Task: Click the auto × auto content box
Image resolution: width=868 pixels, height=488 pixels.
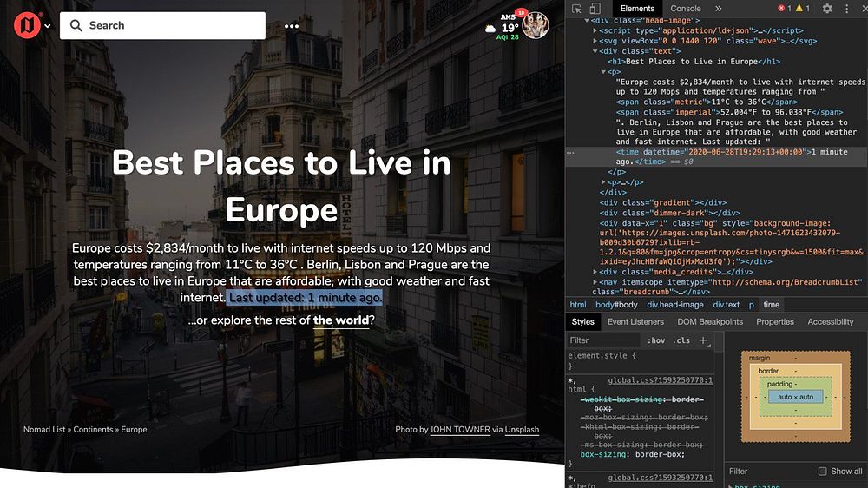Action: click(x=795, y=397)
